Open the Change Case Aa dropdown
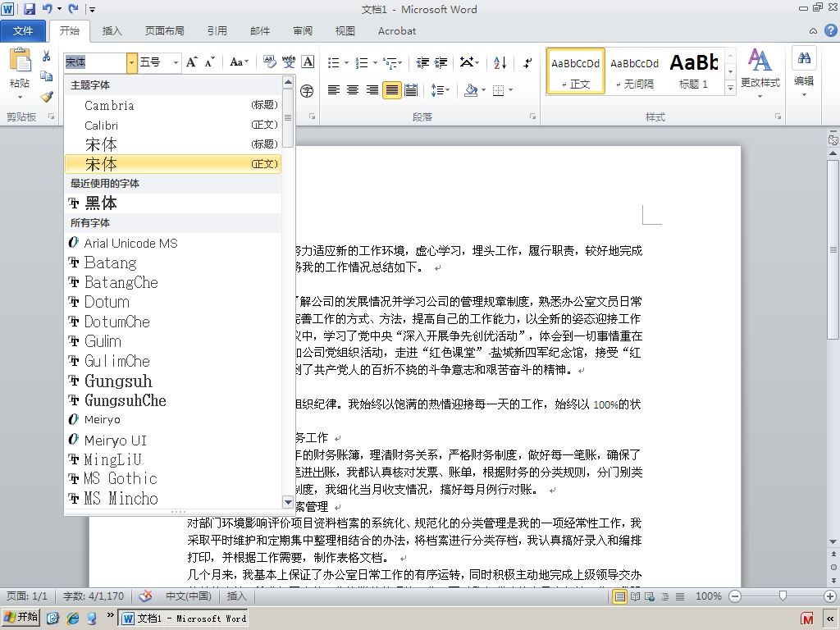The image size is (840, 630). click(240, 62)
